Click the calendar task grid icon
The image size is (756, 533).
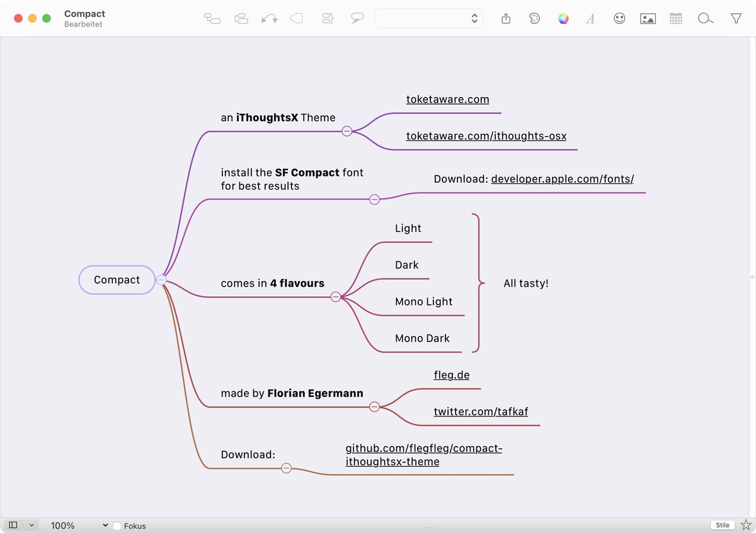[x=676, y=19]
